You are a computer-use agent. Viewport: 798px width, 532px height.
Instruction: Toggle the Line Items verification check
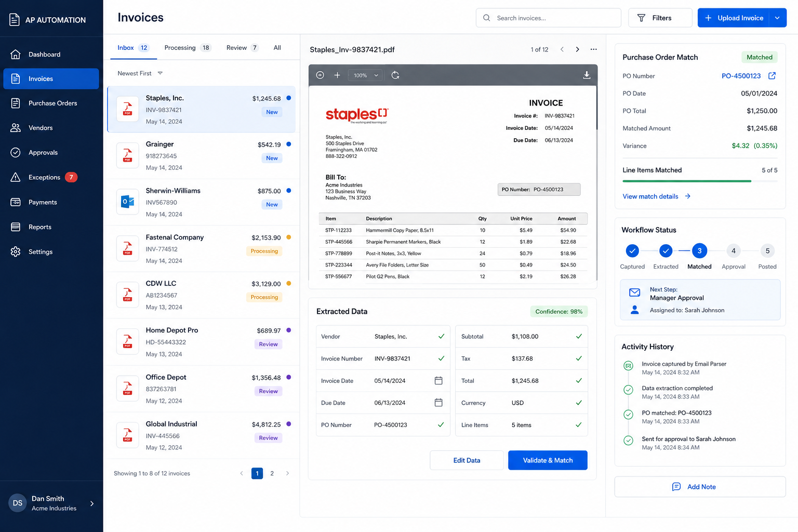tap(579, 425)
